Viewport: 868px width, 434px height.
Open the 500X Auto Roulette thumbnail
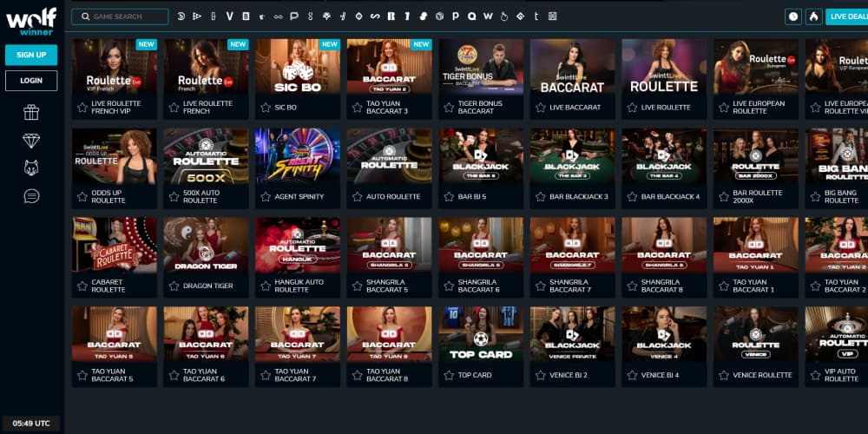(x=206, y=155)
